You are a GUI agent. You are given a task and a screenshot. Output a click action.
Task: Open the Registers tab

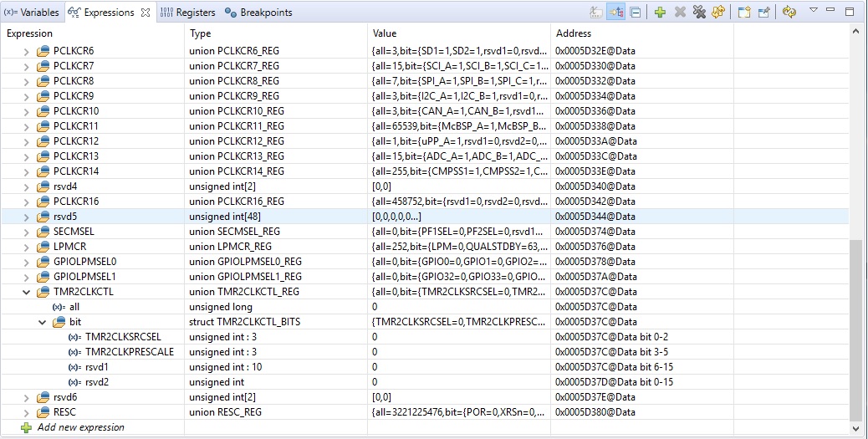[x=187, y=13]
